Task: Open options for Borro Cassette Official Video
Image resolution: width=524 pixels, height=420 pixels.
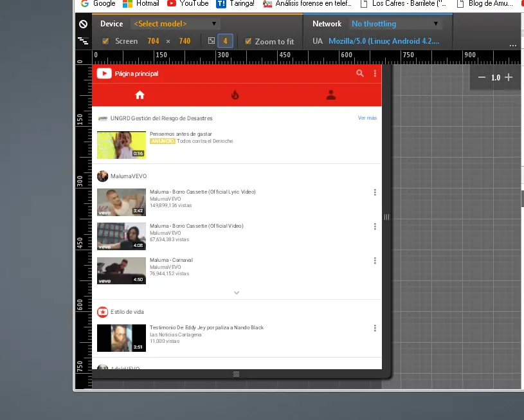Action: pos(375,226)
